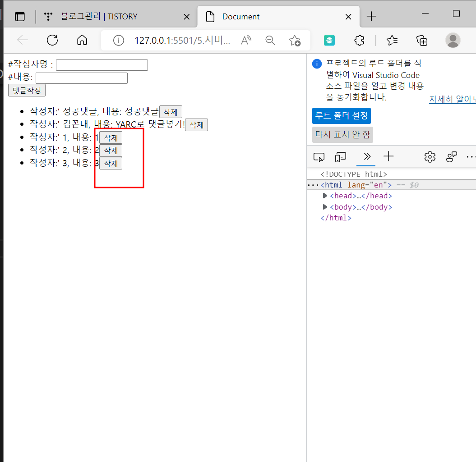Activate the DevTools inspect element tool
The width and height of the screenshot is (476, 462).
(x=319, y=157)
